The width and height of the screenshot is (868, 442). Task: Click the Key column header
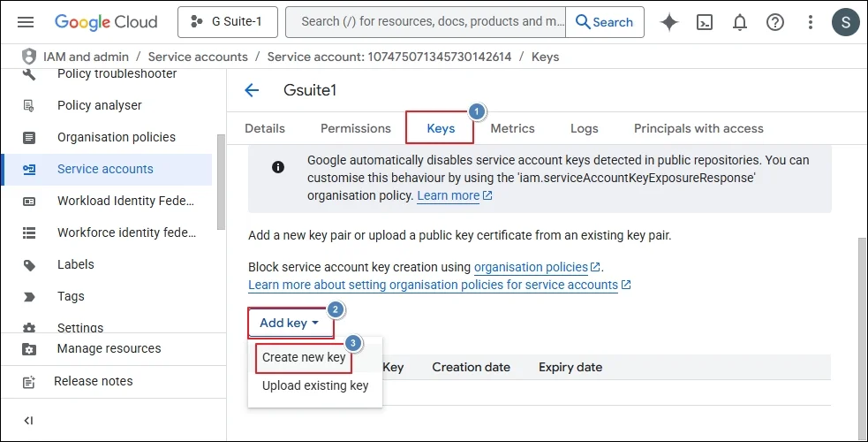click(x=393, y=367)
